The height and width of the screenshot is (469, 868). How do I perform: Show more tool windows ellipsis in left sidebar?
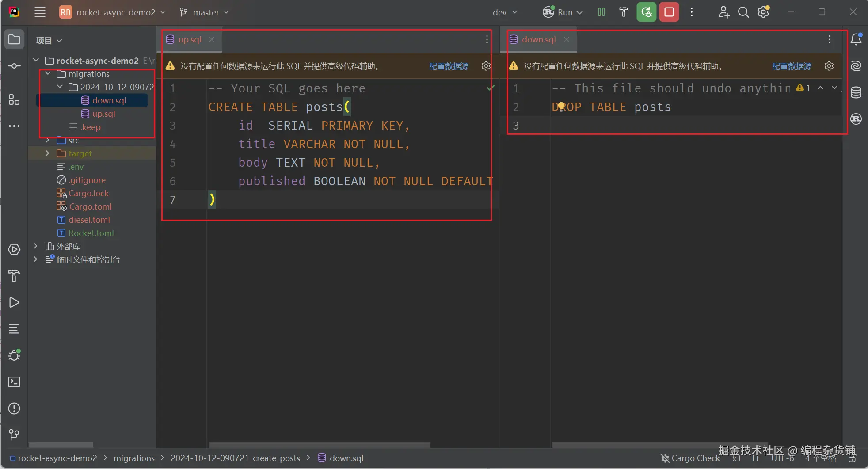pyautogui.click(x=14, y=126)
